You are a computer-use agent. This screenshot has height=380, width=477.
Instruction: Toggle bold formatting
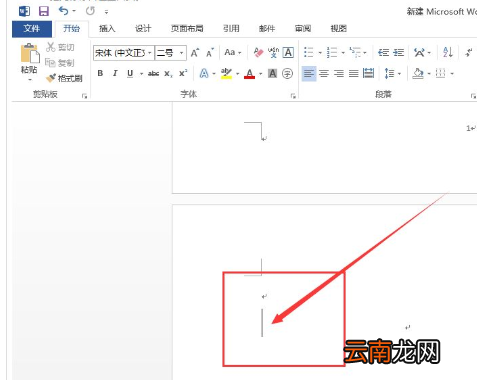100,73
